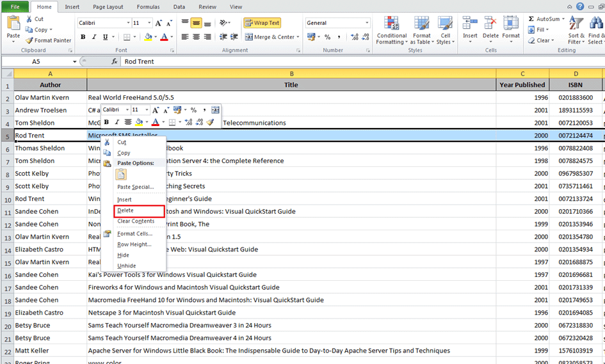Open Format as Table gallery
Image resolution: width=605 pixels, height=364 pixels.
coord(421,31)
